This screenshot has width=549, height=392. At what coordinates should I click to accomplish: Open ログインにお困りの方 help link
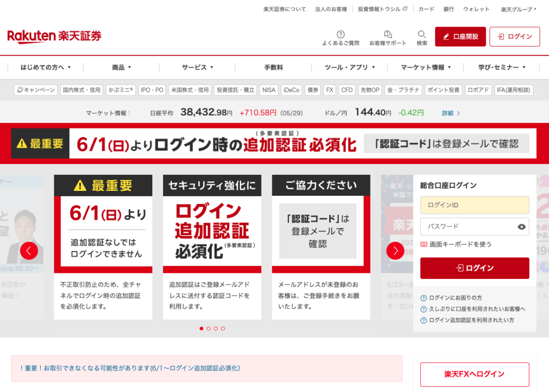(451, 298)
